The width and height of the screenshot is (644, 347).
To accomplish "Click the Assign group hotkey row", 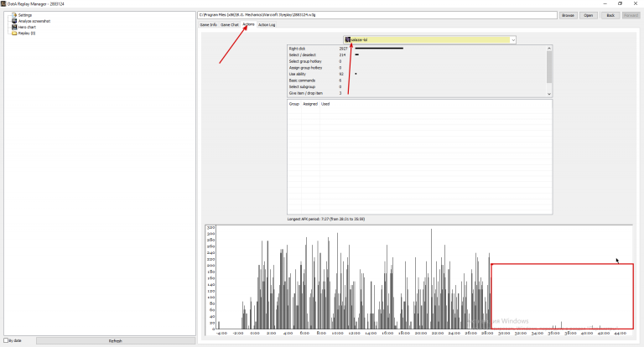I will point(417,68).
